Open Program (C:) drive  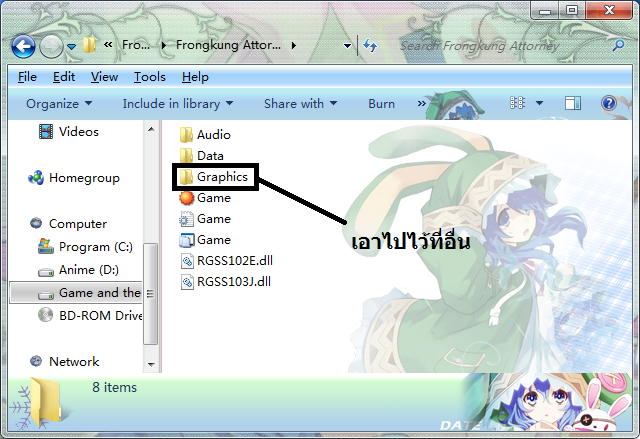96,247
